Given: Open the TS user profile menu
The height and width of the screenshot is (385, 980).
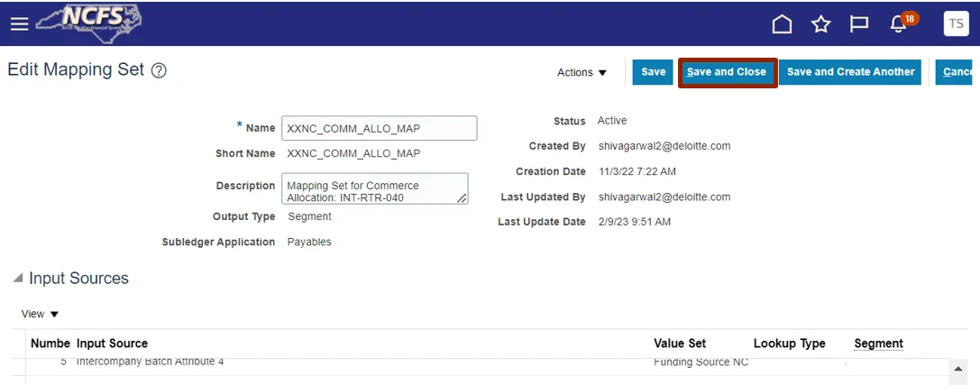Looking at the screenshot, I should point(956,24).
